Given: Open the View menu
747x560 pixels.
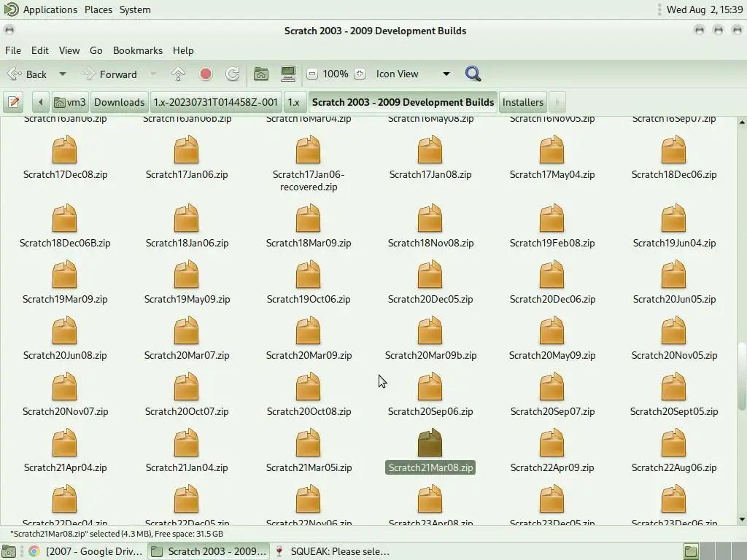Looking at the screenshot, I should click(69, 50).
